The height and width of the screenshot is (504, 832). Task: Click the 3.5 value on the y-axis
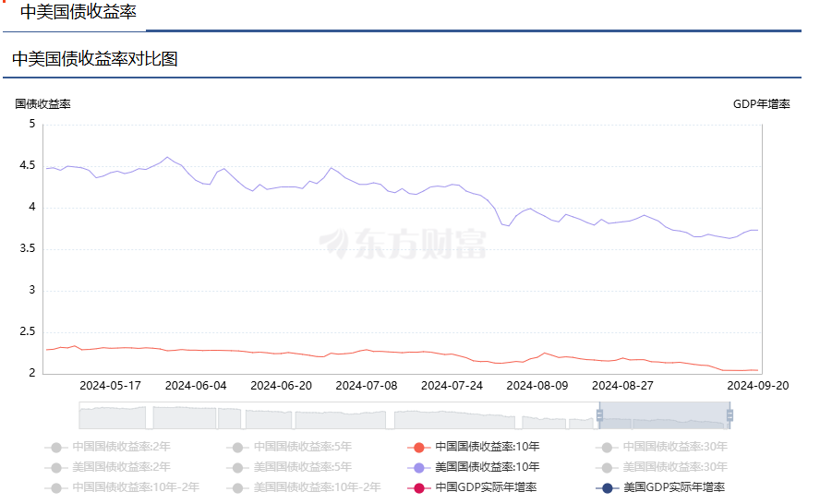28,248
